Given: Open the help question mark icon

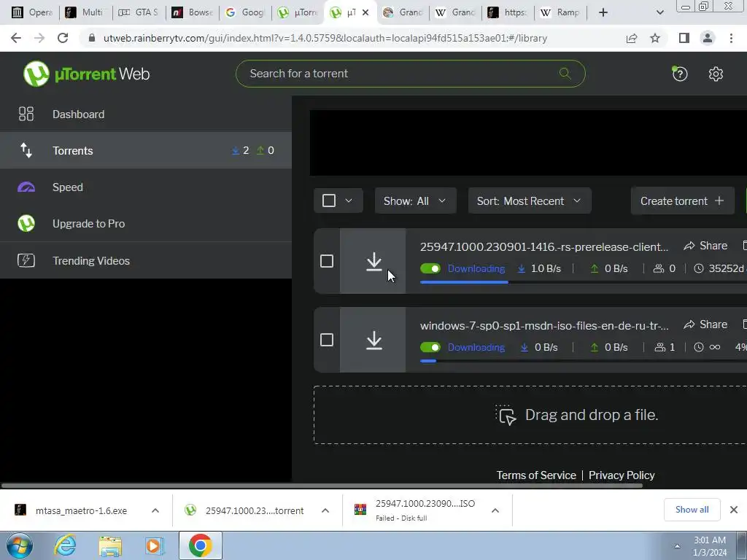Looking at the screenshot, I should coord(680,74).
